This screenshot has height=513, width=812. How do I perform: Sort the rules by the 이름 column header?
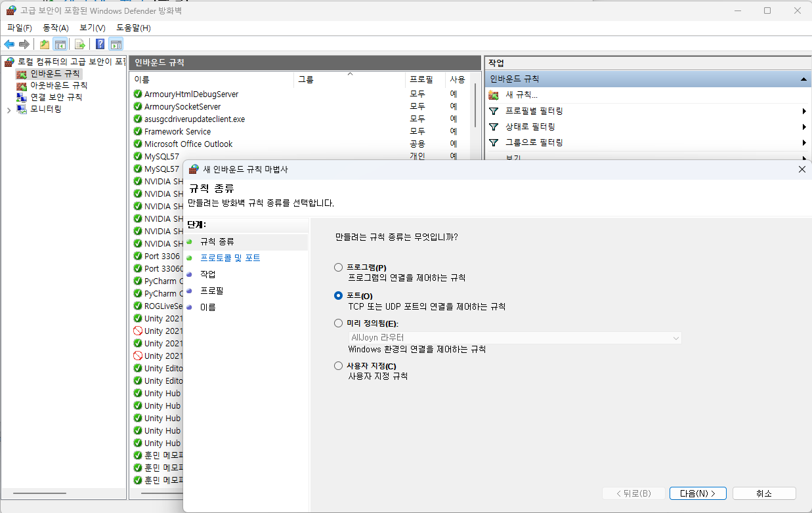[x=212, y=79]
